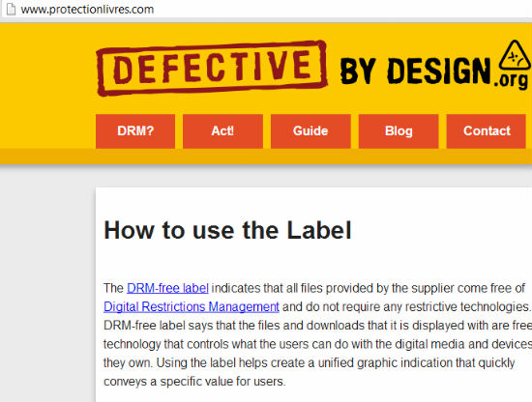Click the red DEFECTIVE stamp logo
This screenshot has width=532, height=402.
(x=212, y=69)
